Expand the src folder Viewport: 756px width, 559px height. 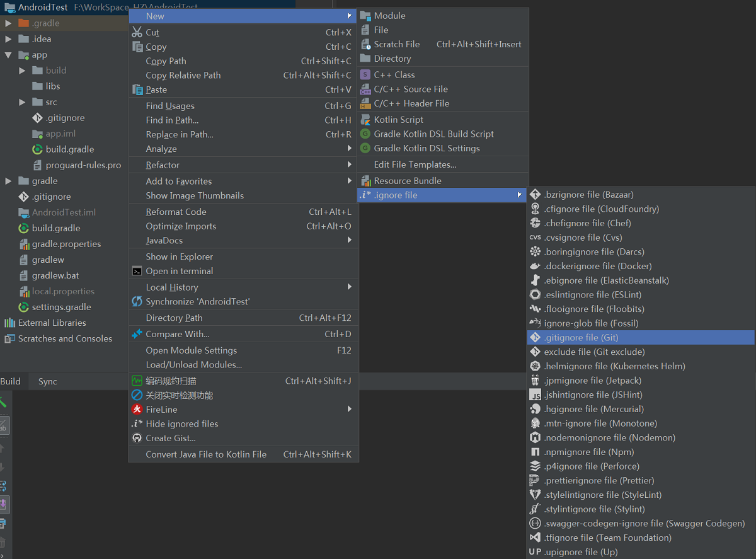(x=22, y=102)
